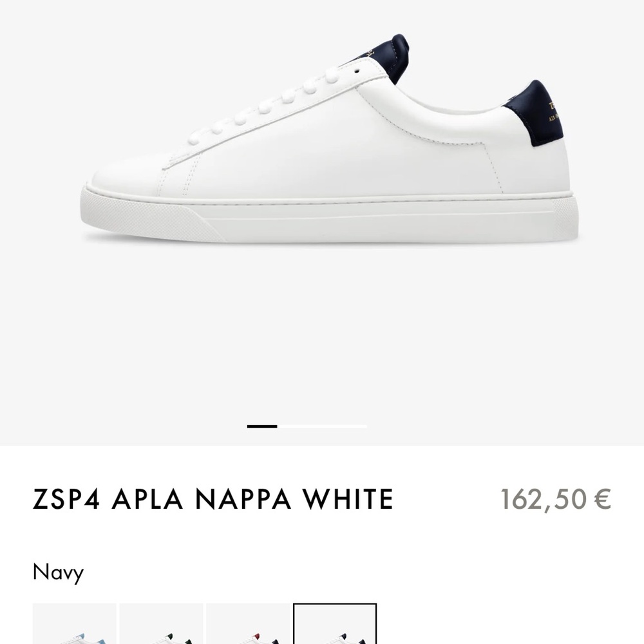Click the large sneaker product photo
The height and width of the screenshot is (644, 644).
322,148
